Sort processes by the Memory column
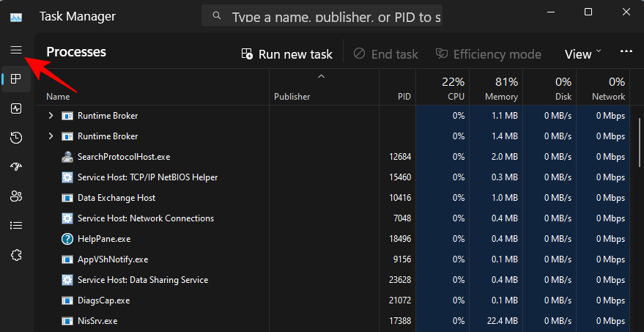The image size is (644, 332). [497, 89]
